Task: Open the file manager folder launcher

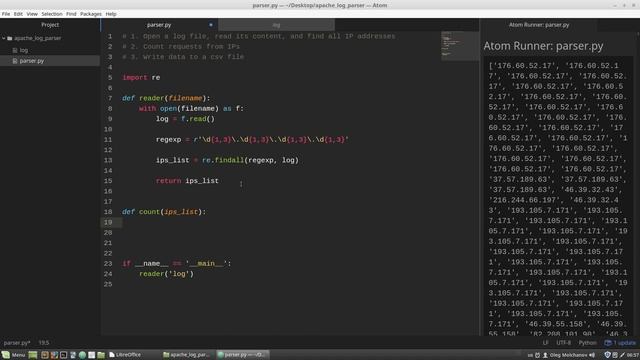Action: [x=101, y=355]
